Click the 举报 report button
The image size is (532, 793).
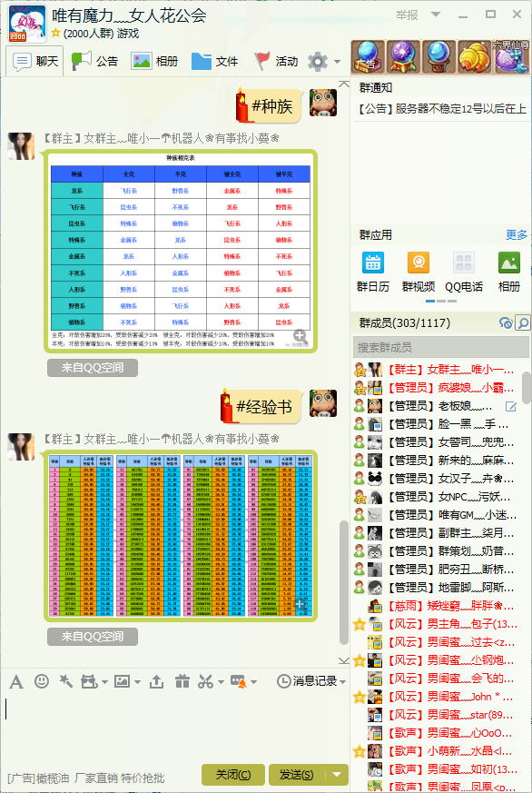pyautogui.click(x=407, y=15)
